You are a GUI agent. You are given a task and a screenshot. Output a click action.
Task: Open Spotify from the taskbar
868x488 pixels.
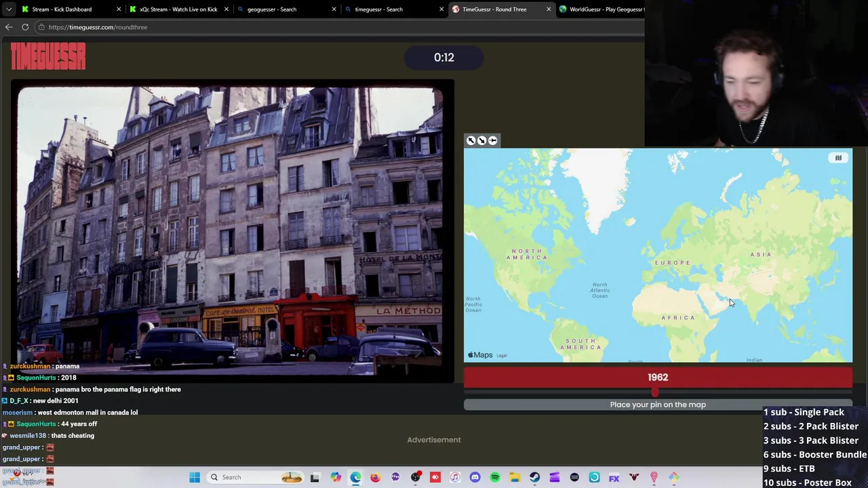point(495,477)
